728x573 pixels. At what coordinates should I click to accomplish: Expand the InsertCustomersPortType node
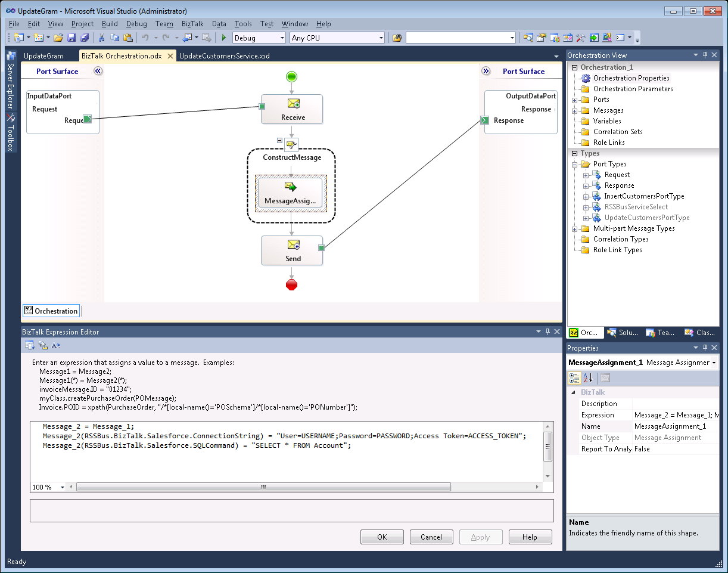click(586, 196)
